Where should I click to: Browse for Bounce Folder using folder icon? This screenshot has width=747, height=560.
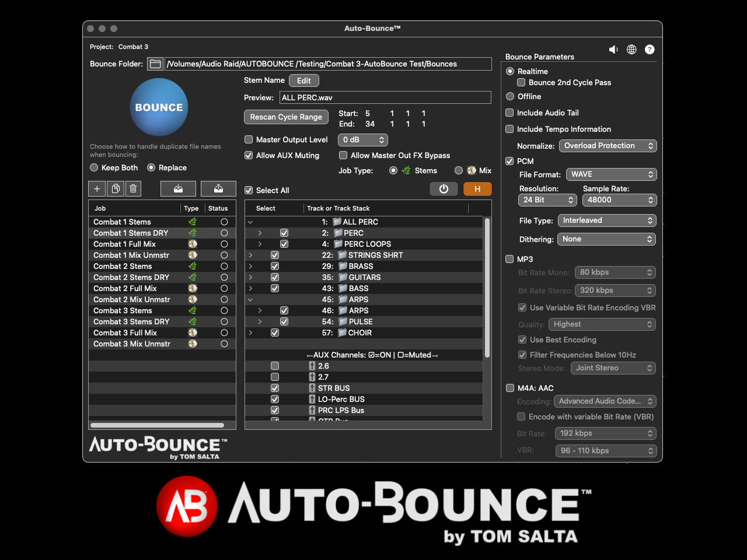pos(155,64)
